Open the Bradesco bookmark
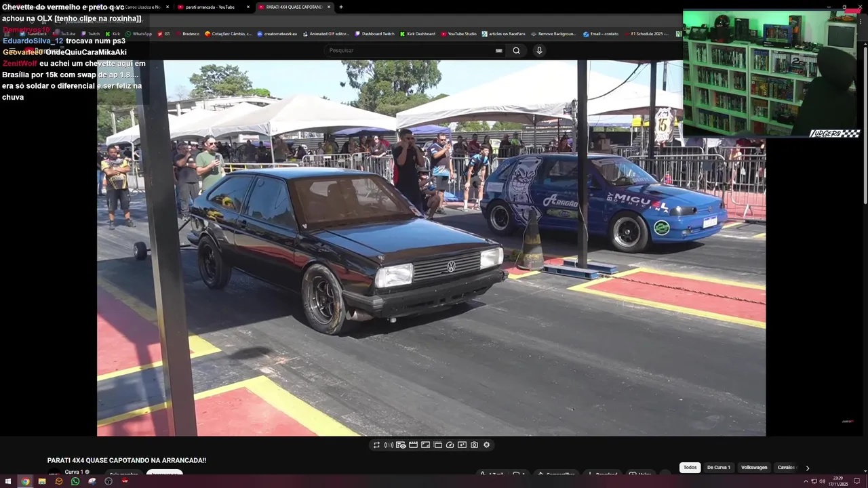868x488 pixels. (x=187, y=34)
